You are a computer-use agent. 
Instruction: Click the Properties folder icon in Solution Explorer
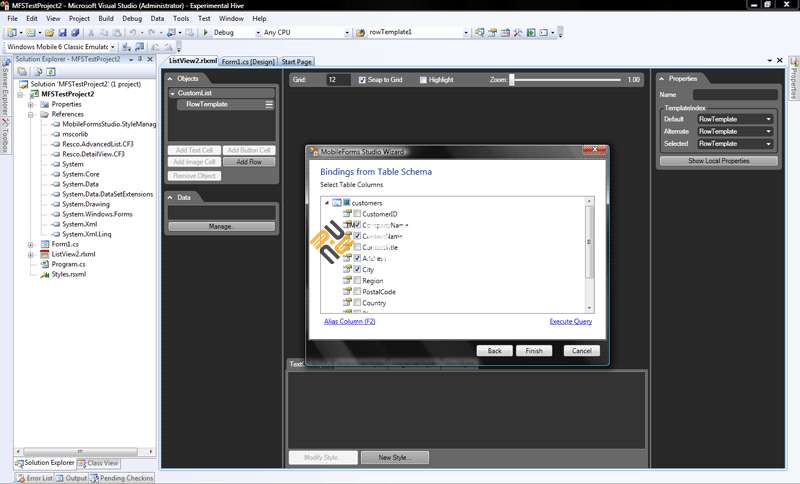point(44,104)
